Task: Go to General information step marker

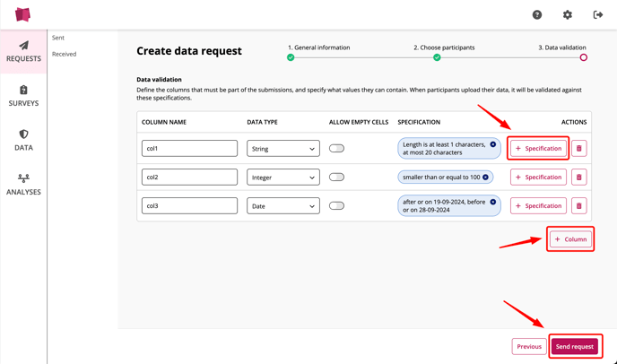Action: pyautogui.click(x=291, y=57)
